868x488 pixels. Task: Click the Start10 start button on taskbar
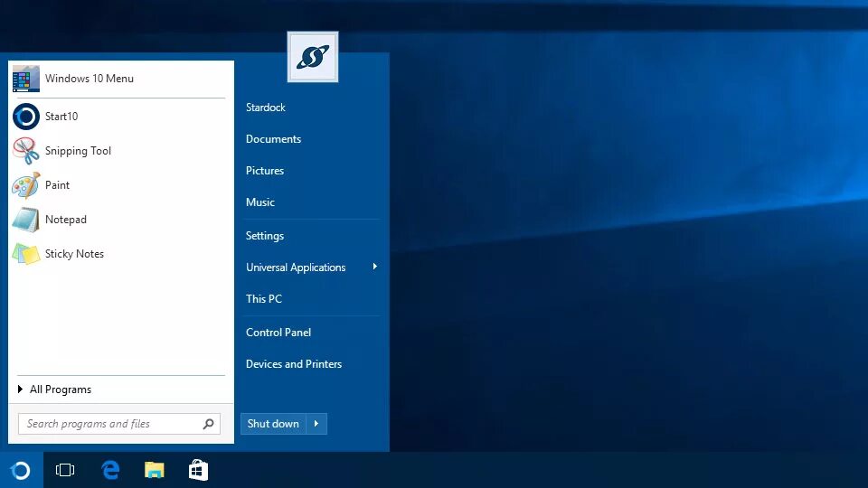pos(21,470)
